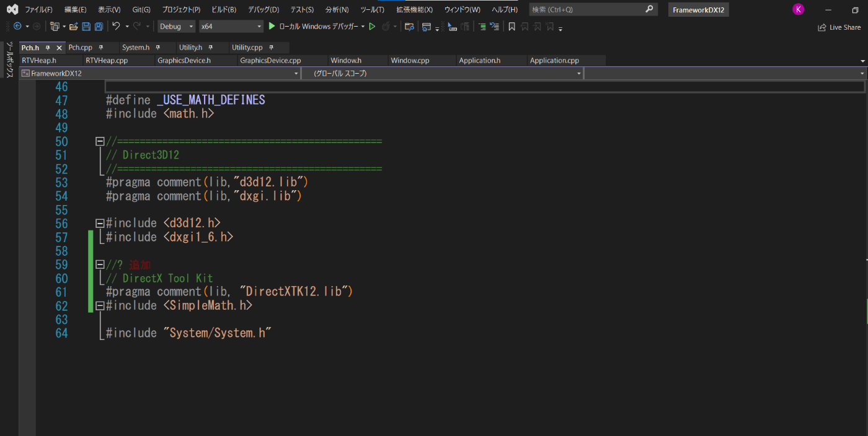Open the デバッグ(D) menu
The image size is (868, 436).
point(263,9)
